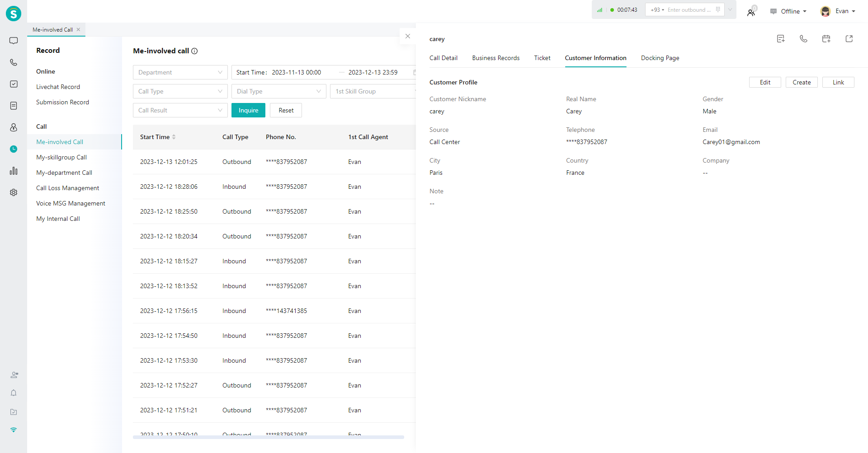Click the contacts person icon in top bar
The image size is (868, 453).
tap(751, 12)
